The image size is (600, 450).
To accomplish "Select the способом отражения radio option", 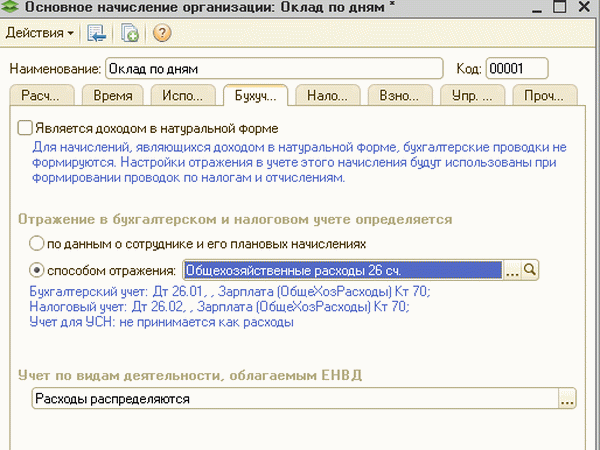I will pos(37,270).
